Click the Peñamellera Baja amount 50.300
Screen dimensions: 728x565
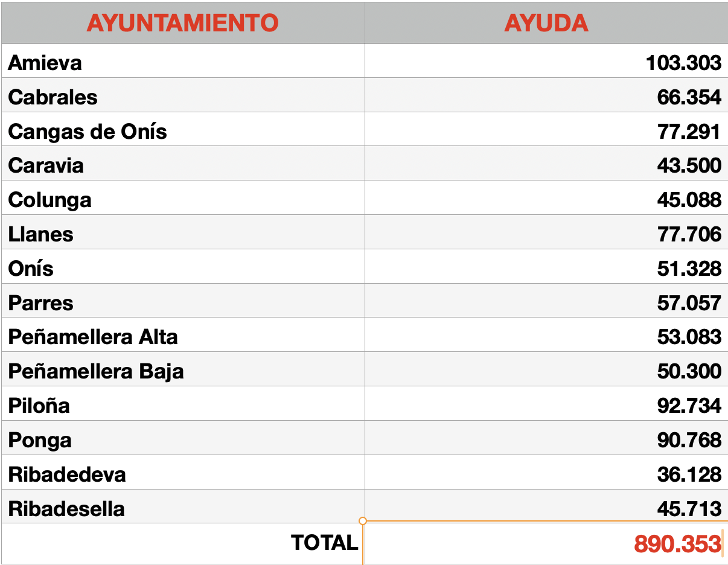coord(689,371)
